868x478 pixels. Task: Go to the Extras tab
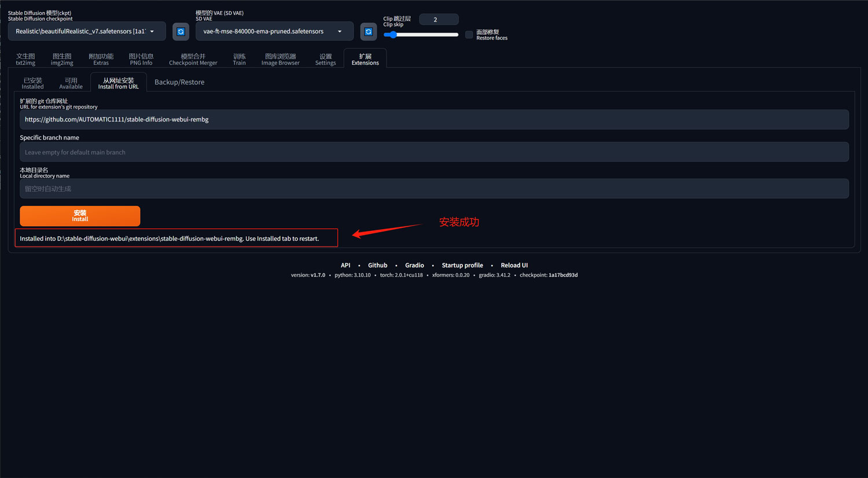[101, 59]
